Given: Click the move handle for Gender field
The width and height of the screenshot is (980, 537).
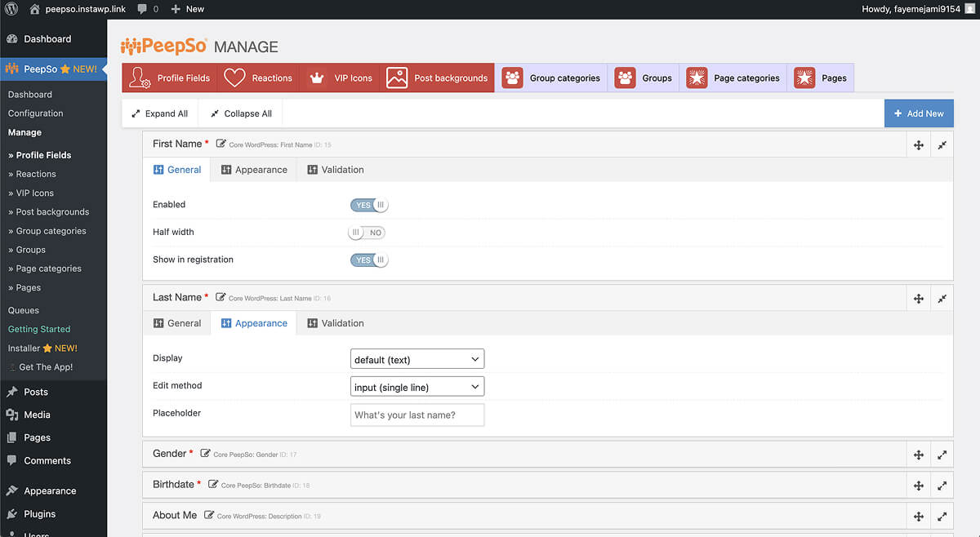Looking at the screenshot, I should 919,455.
